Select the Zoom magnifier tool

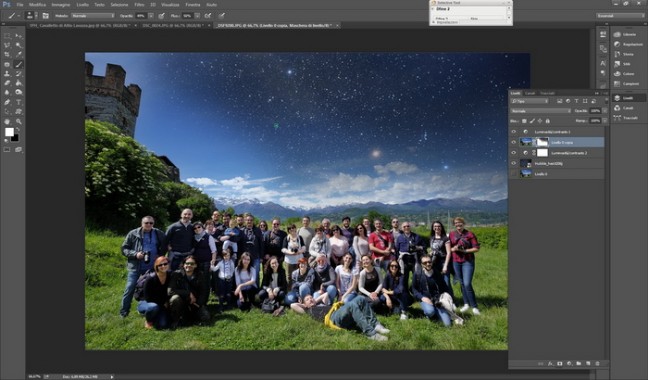point(19,121)
